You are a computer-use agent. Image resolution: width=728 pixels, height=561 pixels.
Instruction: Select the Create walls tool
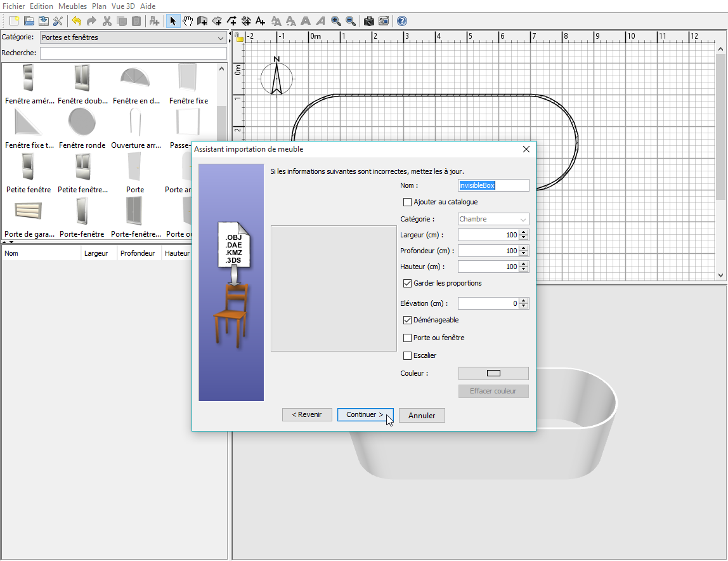[202, 21]
